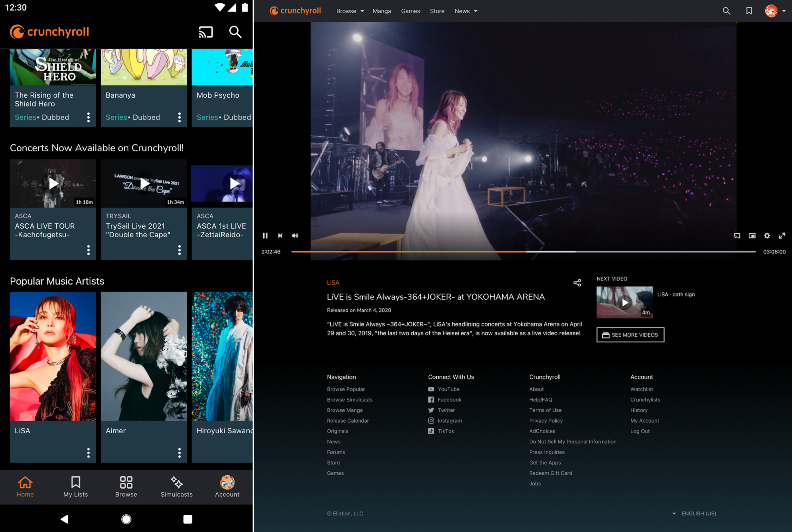Enter fullscreen video mode
Viewport: 792px width, 532px height.
pyautogui.click(x=782, y=235)
